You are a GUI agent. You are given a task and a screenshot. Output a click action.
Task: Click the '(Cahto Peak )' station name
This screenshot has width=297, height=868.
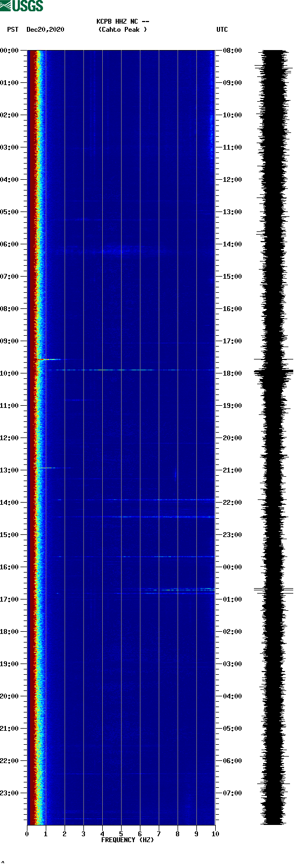[123, 30]
